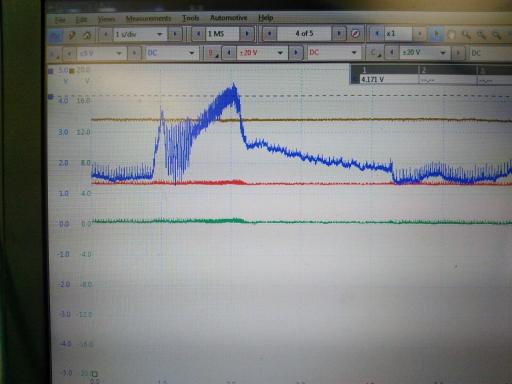Click blue channel A axis color marker
Screen dimensions: 512x384
tap(51, 71)
